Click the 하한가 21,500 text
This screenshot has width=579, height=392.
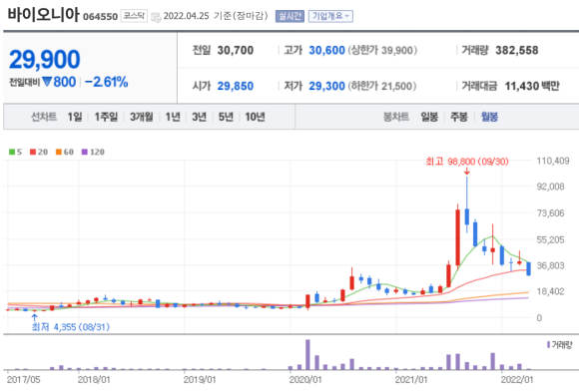coord(381,86)
